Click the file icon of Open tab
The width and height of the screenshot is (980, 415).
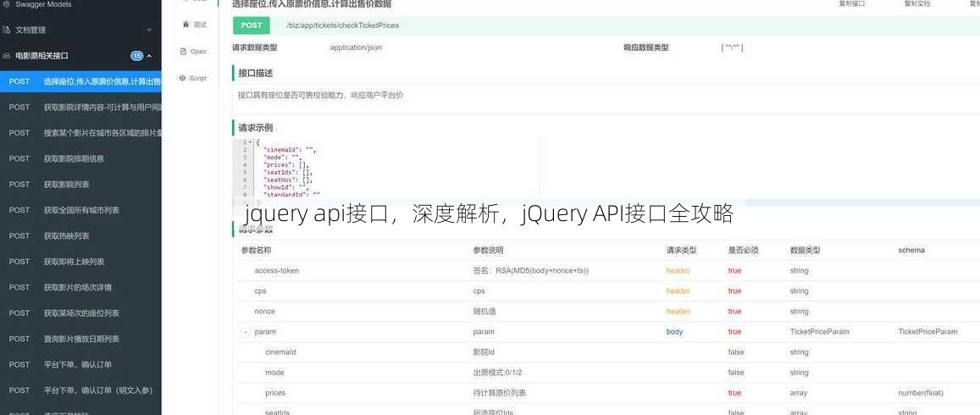pos(183,52)
